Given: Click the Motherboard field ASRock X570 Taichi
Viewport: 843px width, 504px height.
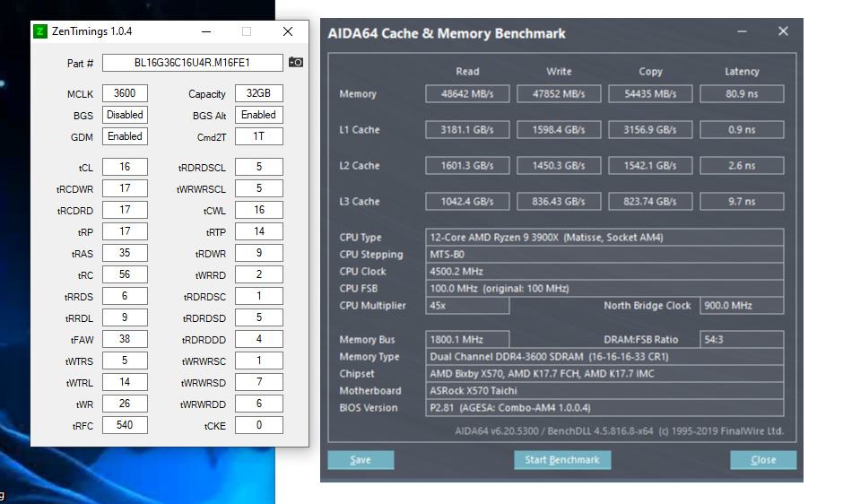Looking at the screenshot, I should tap(604, 390).
